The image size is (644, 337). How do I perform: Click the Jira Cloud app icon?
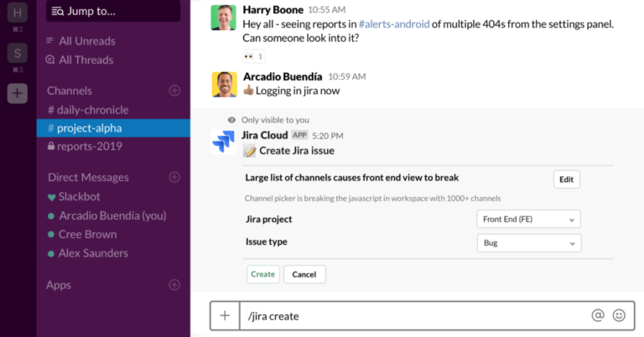coord(223,142)
